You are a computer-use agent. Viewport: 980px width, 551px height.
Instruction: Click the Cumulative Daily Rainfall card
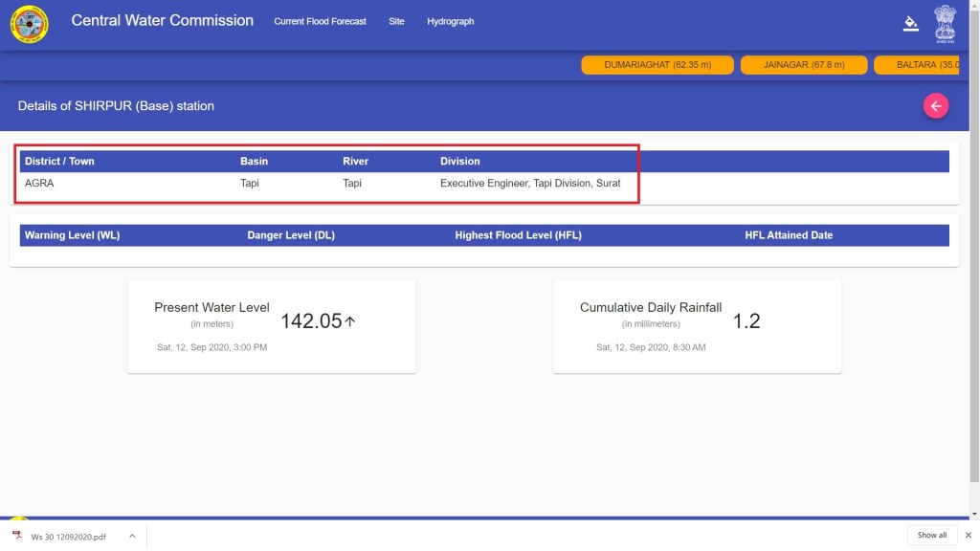697,326
